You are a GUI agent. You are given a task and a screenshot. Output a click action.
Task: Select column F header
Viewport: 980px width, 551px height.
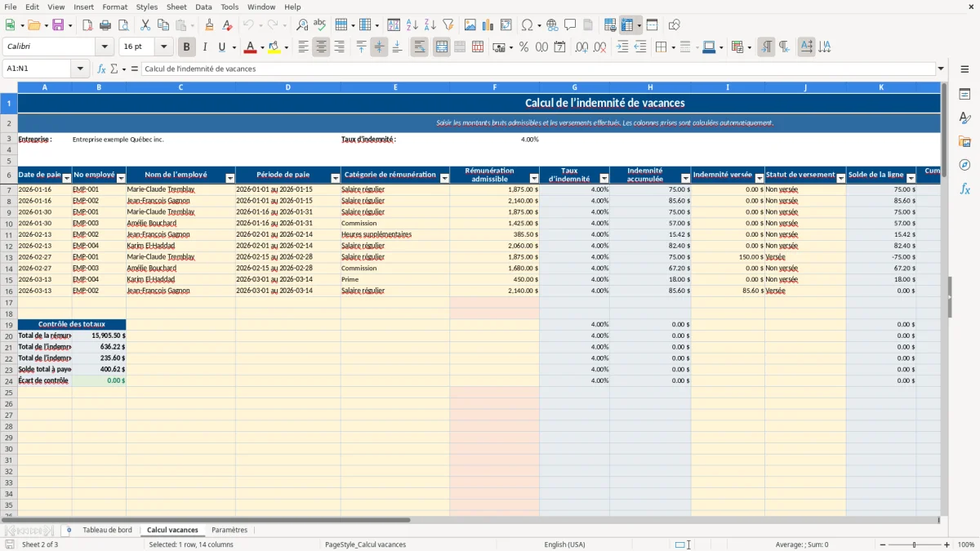(x=494, y=87)
